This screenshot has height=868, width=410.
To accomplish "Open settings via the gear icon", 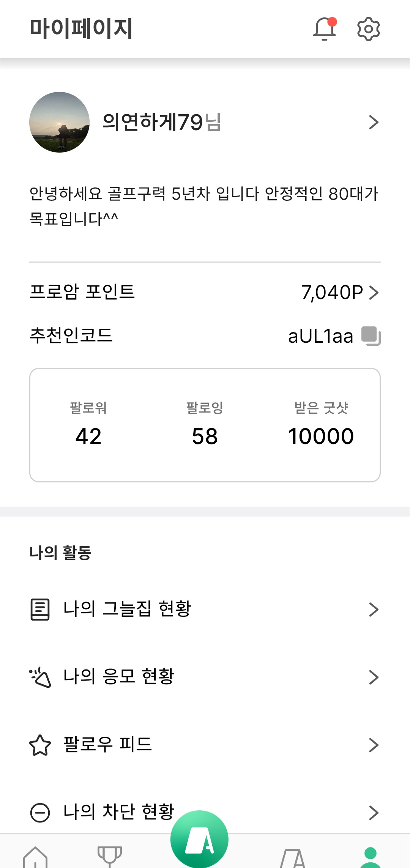I will coord(368,29).
